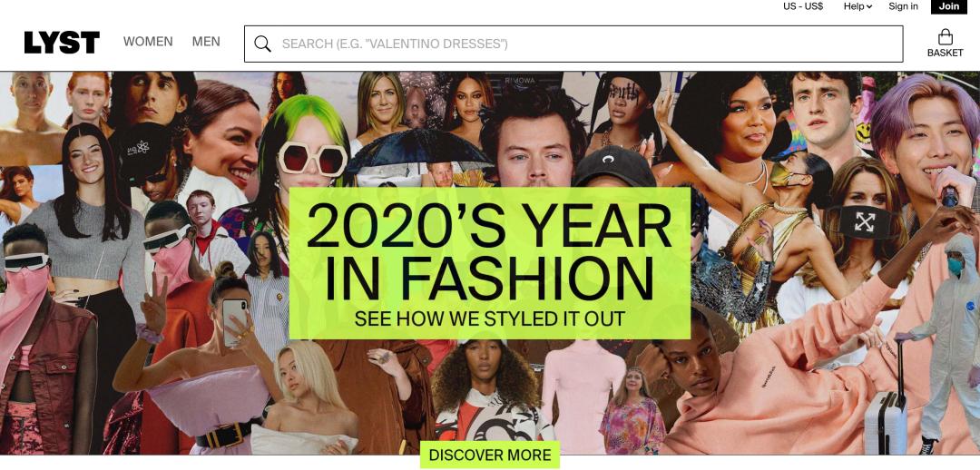Image resolution: width=980 pixels, height=470 pixels.
Task: Click the Sign in link
Action: 903,6
